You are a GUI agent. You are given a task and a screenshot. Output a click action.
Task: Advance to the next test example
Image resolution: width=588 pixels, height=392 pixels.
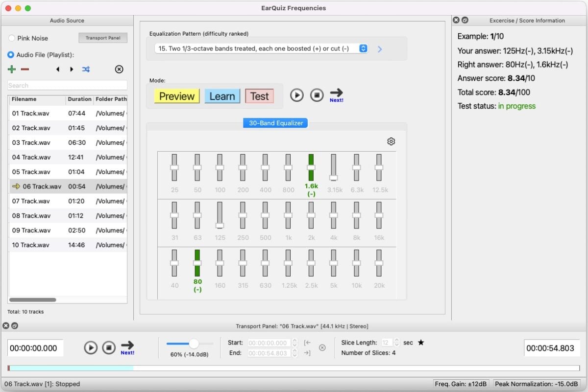pyautogui.click(x=337, y=94)
